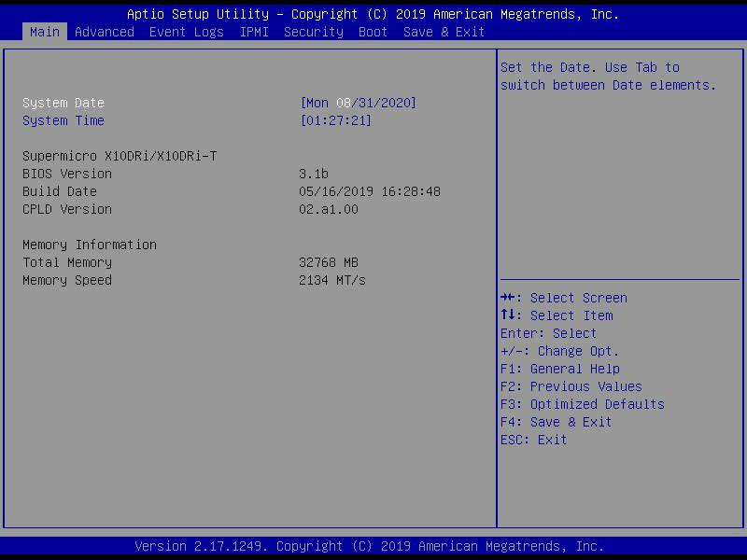Click the Version 2.17.1249 footer text
The width and height of the screenshot is (747, 560).
[369, 546]
